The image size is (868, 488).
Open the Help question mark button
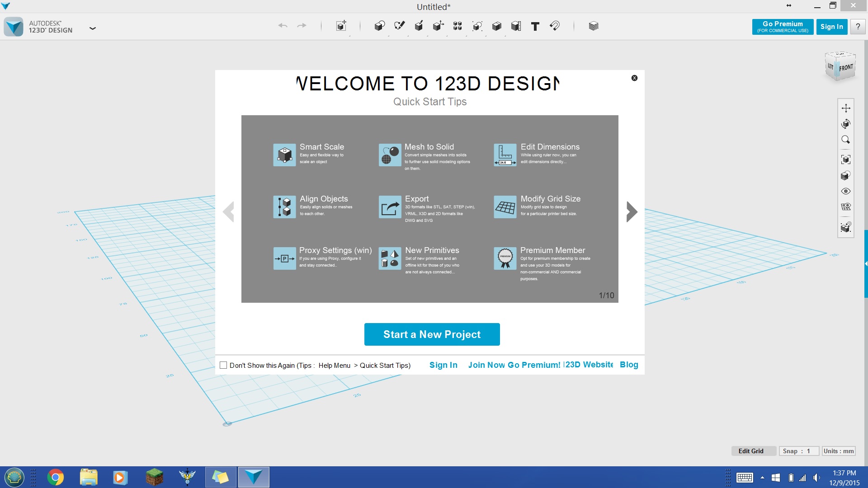point(858,27)
